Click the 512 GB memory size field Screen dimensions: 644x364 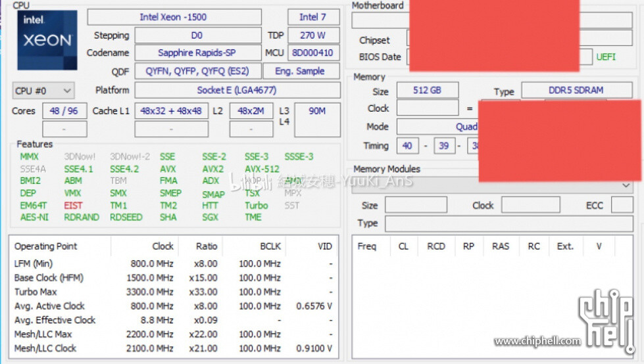point(428,90)
